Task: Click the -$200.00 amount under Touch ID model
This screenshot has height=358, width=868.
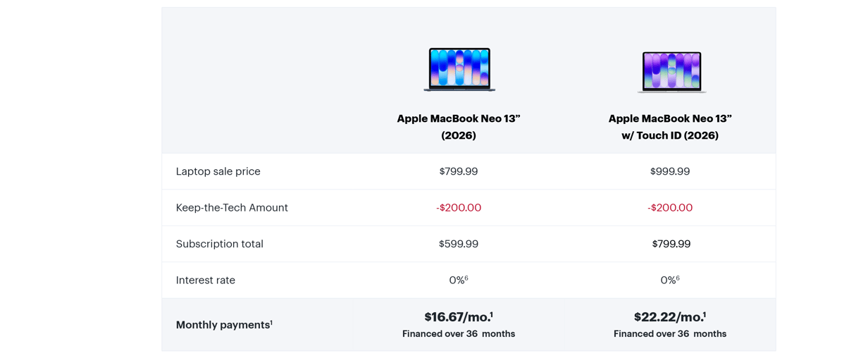Action: 670,208
